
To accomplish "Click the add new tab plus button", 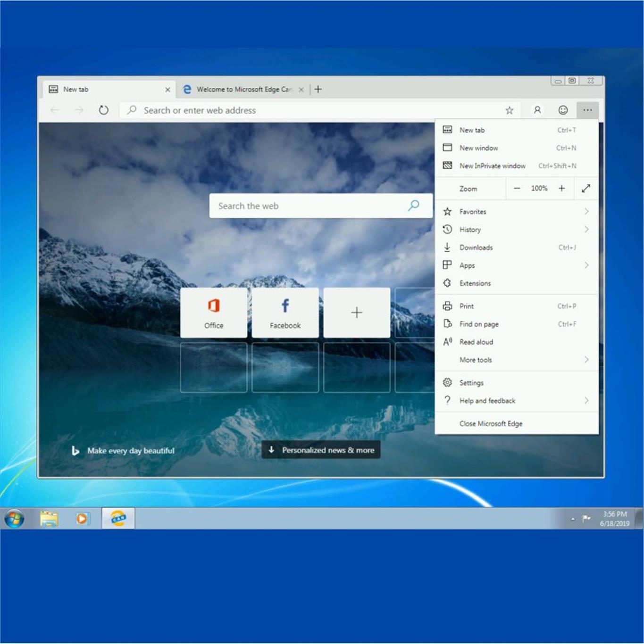I will (318, 89).
